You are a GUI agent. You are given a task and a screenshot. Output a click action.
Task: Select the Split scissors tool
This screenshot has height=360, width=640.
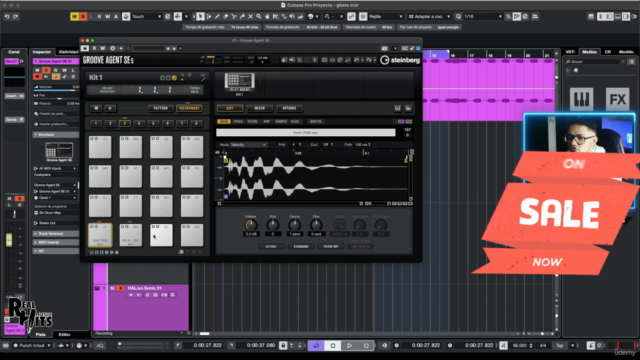tap(234, 17)
